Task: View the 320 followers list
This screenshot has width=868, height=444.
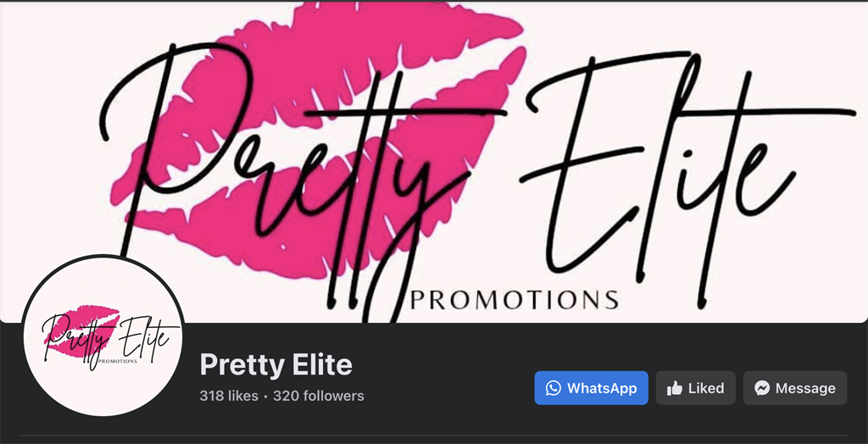Action: click(x=319, y=396)
